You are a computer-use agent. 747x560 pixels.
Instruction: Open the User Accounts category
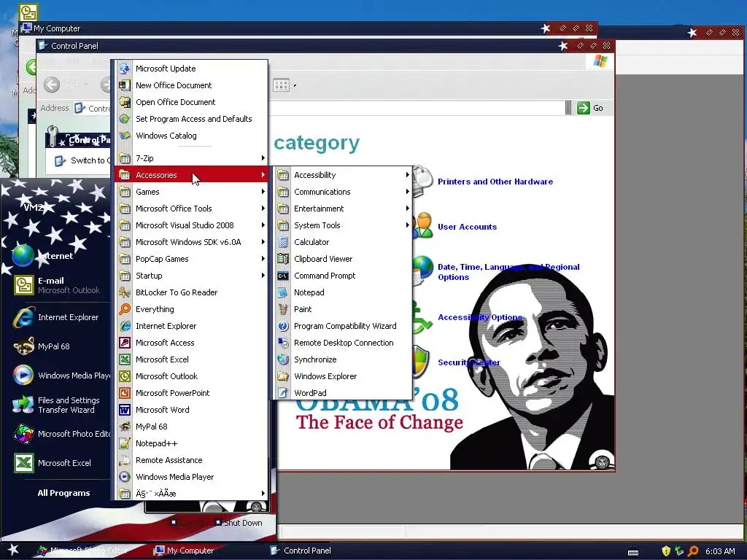pos(467,227)
